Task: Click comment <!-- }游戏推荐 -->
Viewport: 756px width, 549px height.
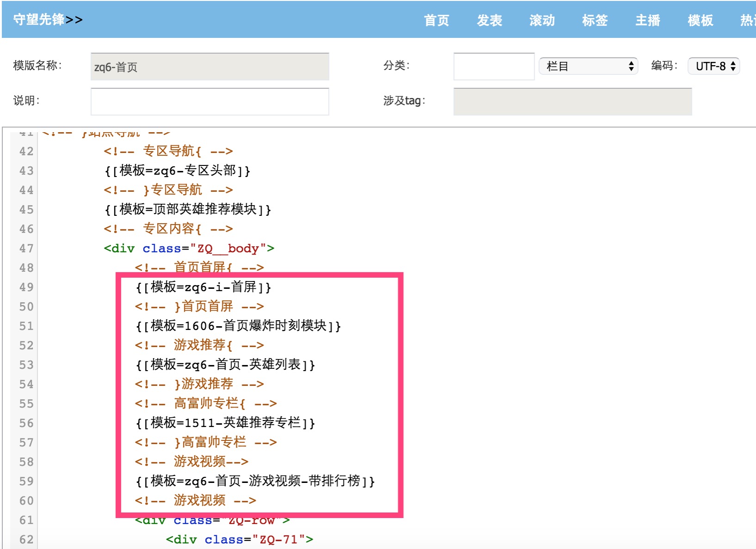Action: pos(199,384)
